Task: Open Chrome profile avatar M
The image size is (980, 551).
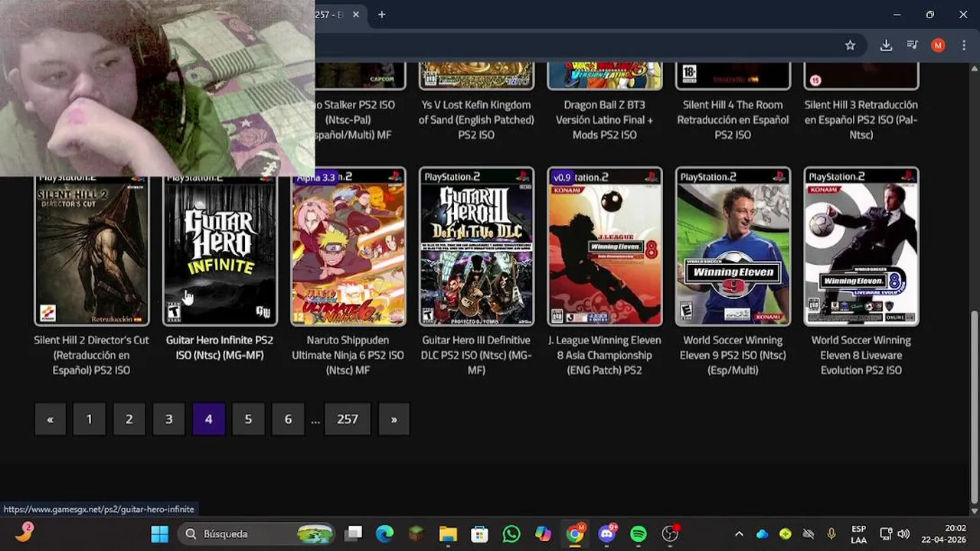Action: point(938,45)
